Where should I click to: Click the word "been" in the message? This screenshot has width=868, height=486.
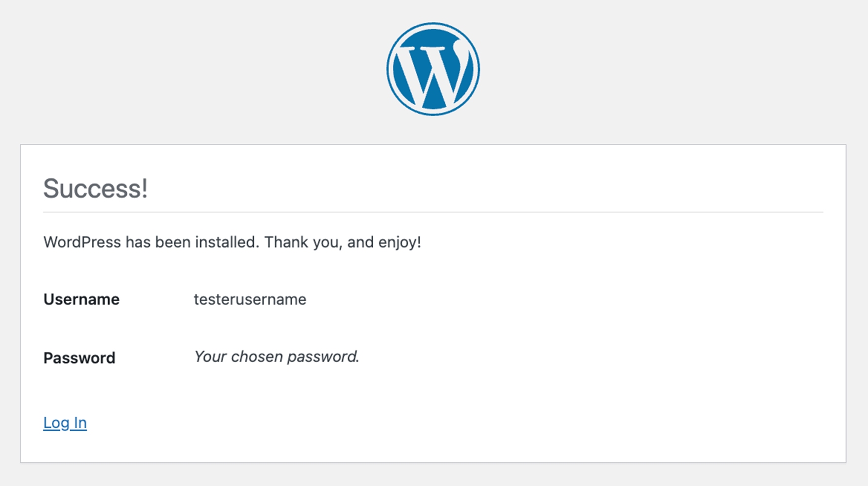pyautogui.click(x=172, y=242)
